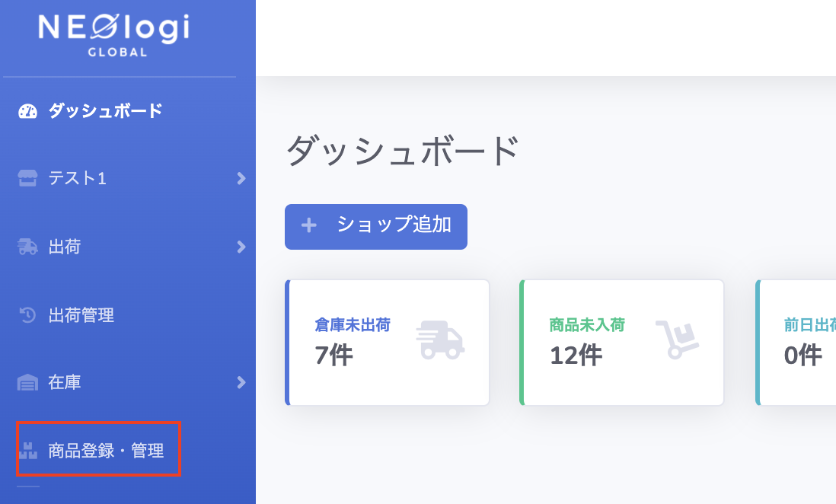This screenshot has height=504, width=836.
Task: Click the 倉庫未出荷 label link
Action: (x=353, y=325)
